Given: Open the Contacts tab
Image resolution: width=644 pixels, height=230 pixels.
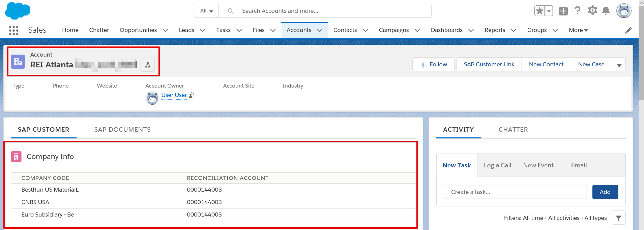Looking at the screenshot, I should 345,30.
